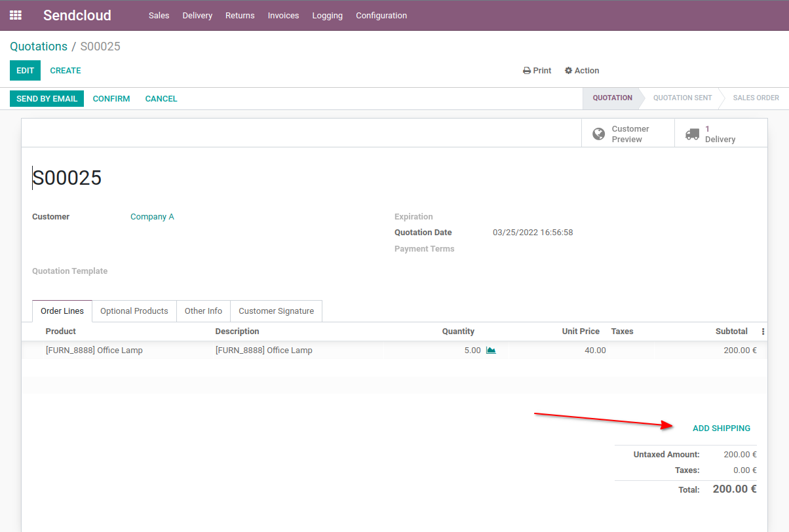This screenshot has width=789, height=532.
Task: Click the Subtotal column header
Action: [731, 332]
